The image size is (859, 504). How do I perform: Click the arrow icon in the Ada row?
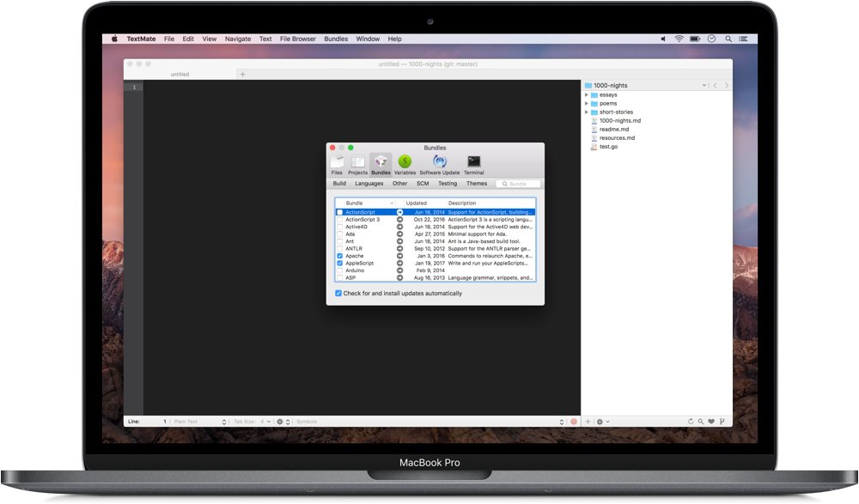click(400, 234)
